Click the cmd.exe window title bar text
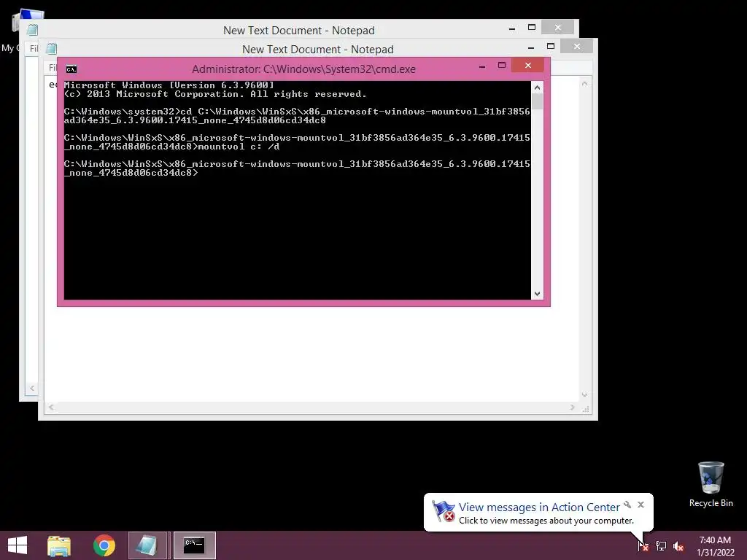 [303, 69]
